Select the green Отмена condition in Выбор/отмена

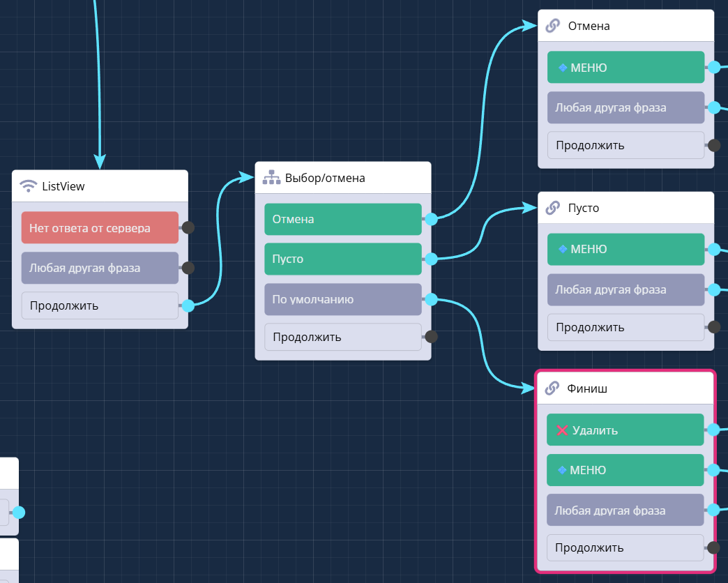point(342,219)
